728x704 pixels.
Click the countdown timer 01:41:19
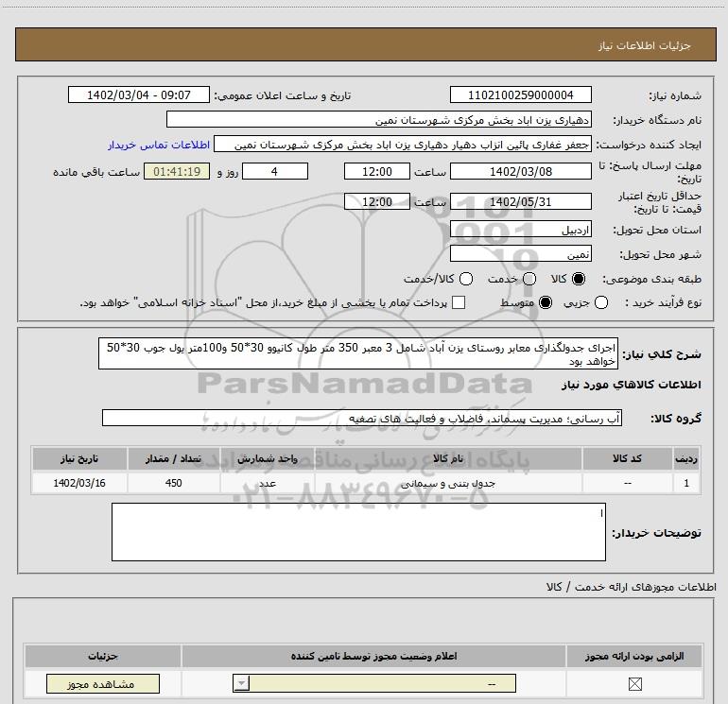coord(177,172)
